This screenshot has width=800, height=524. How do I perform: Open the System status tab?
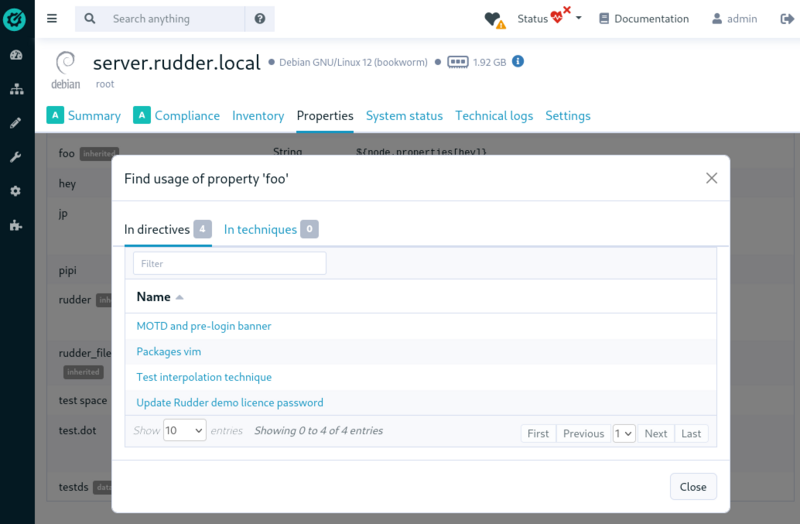[x=404, y=116]
